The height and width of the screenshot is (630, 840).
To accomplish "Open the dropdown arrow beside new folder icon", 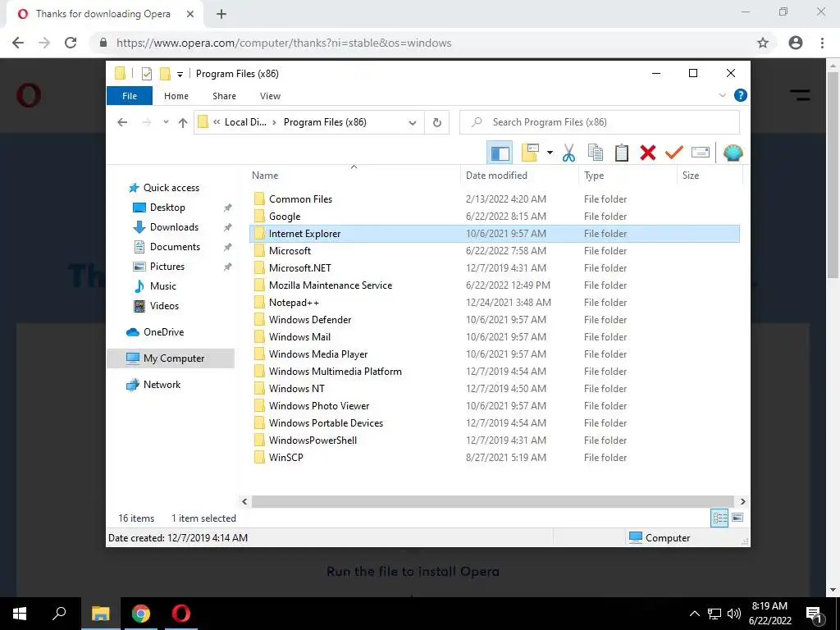I will (550, 153).
